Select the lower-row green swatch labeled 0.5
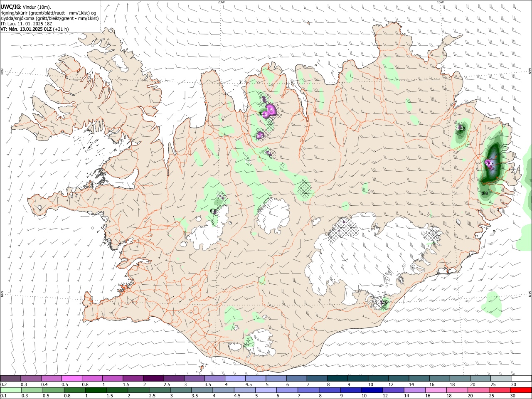This screenshot has width=532, height=399. (53, 390)
